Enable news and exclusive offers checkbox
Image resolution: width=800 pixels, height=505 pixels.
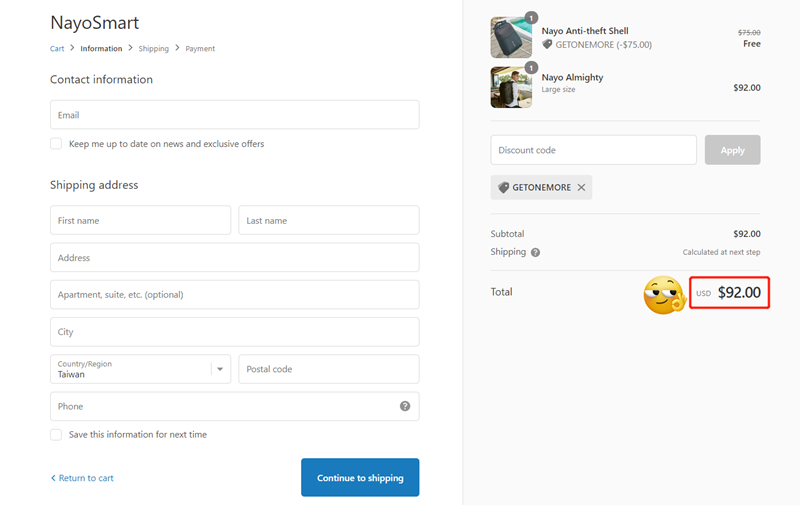56,143
